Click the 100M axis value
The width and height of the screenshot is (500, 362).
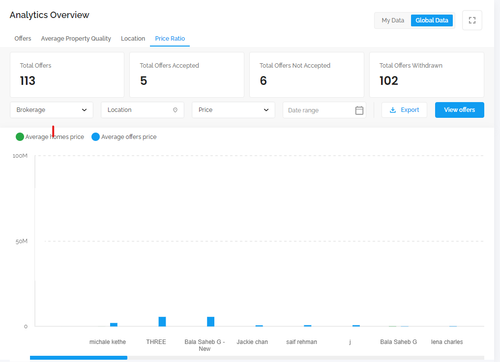pyautogui.click(x=20, y=156)
